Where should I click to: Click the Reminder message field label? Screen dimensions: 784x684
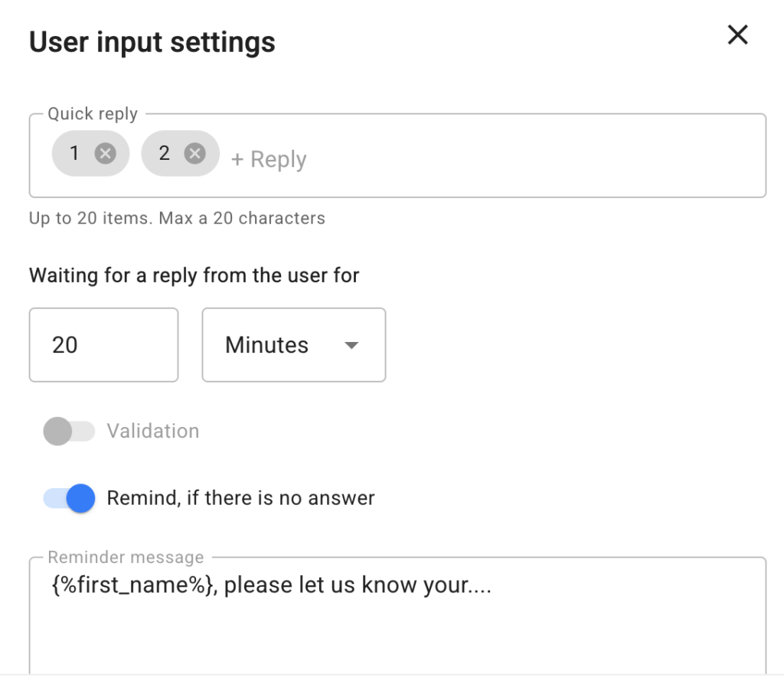click(x=126, y=557)
